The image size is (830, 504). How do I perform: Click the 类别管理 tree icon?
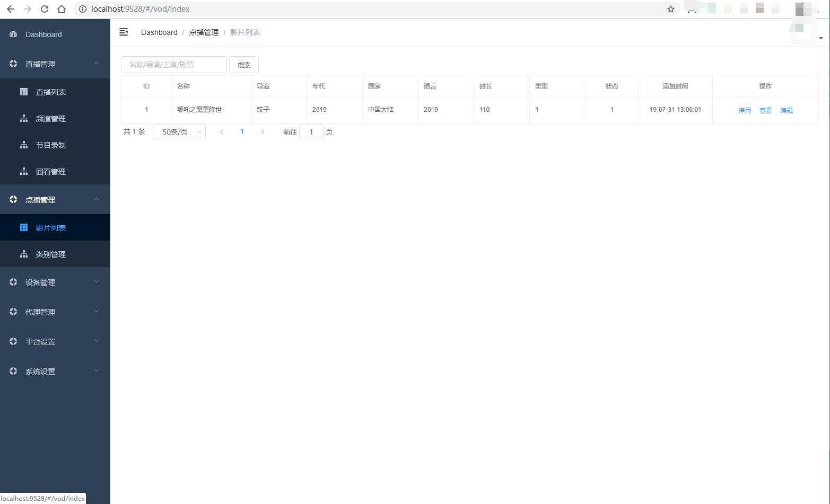coord(24,254)
